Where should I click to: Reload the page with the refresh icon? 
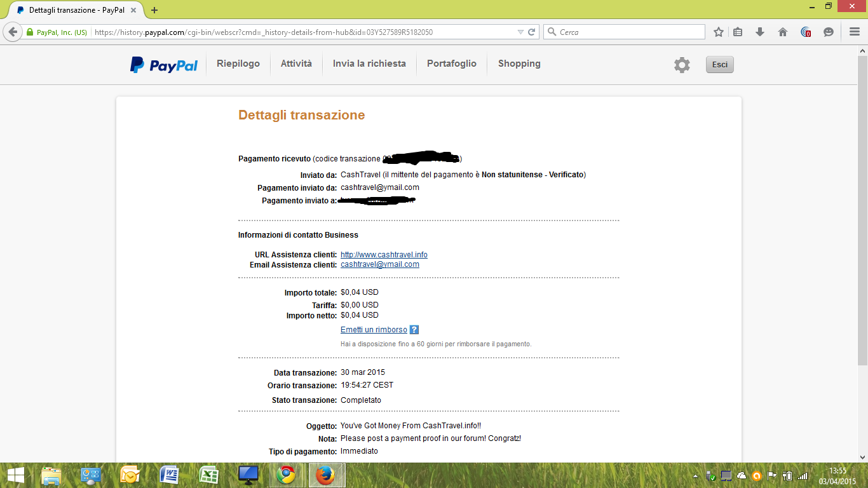532,32
